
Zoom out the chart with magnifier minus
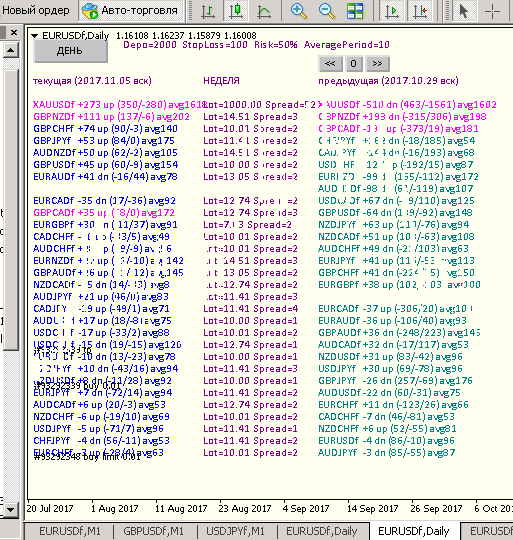tap(326, 11)
